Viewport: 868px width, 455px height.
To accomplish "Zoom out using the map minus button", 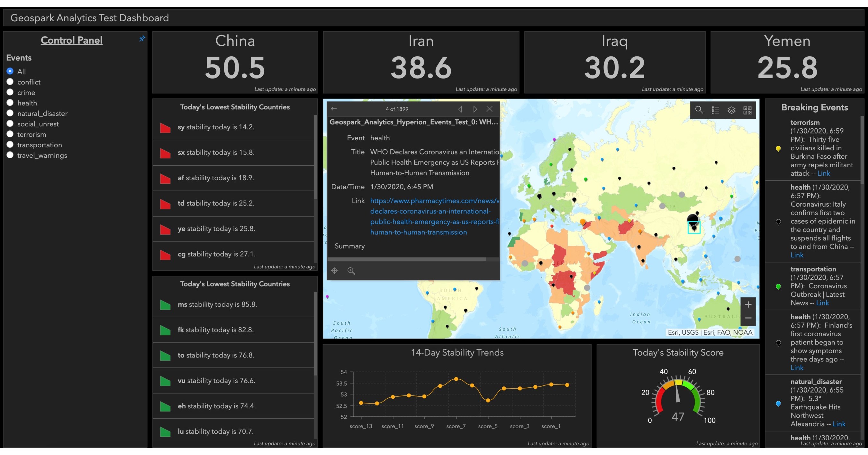I will click(748, 318).
